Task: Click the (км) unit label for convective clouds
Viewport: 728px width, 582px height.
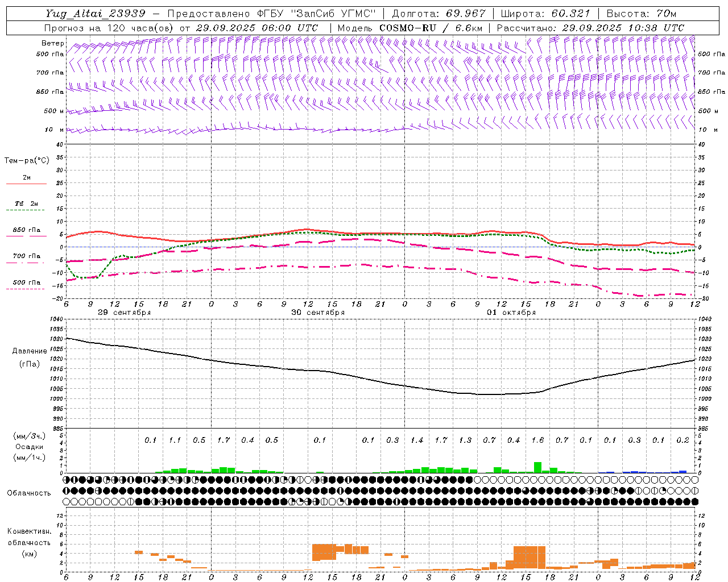Action: pyautogui.click(x=29, y=554)
